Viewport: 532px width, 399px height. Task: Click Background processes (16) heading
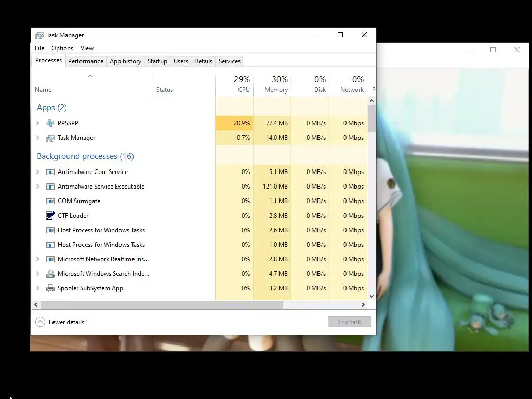click(86, 156)
